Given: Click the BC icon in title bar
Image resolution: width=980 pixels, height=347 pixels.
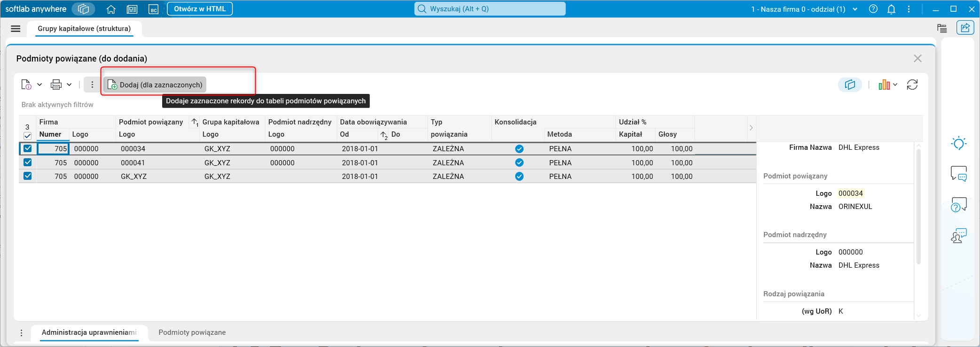Looking at the screenshot, I should click(x=154, y=9).
